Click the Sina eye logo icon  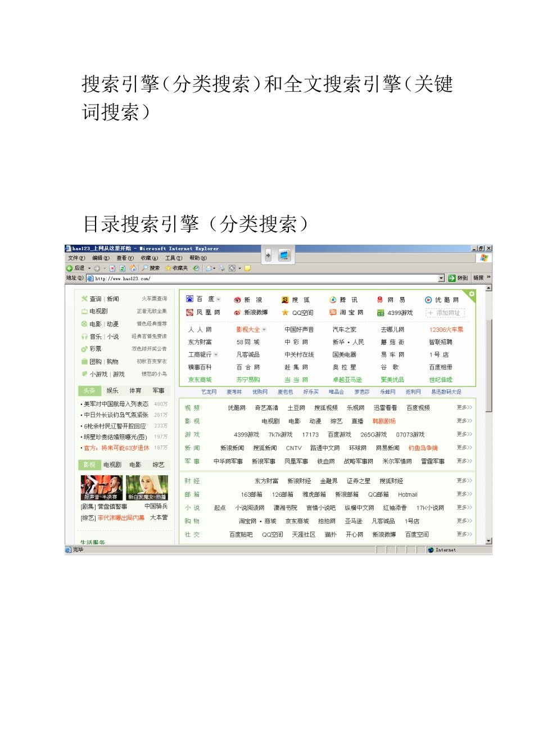[237, 300]
